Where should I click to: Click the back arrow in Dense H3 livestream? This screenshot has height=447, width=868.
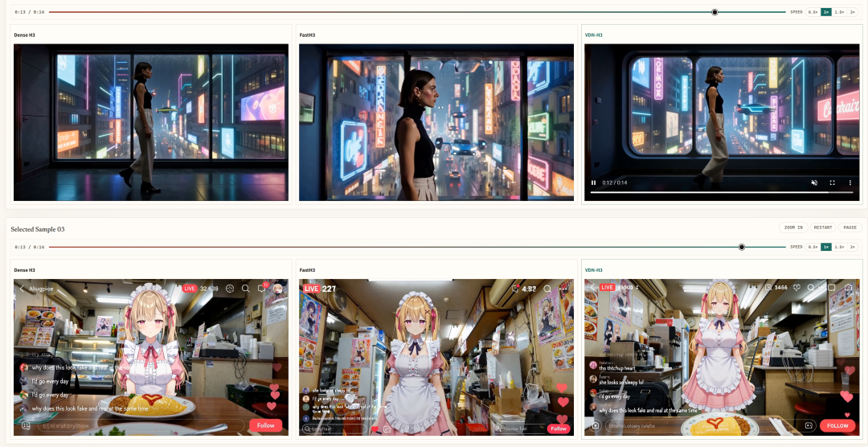(x=23, y=289)
